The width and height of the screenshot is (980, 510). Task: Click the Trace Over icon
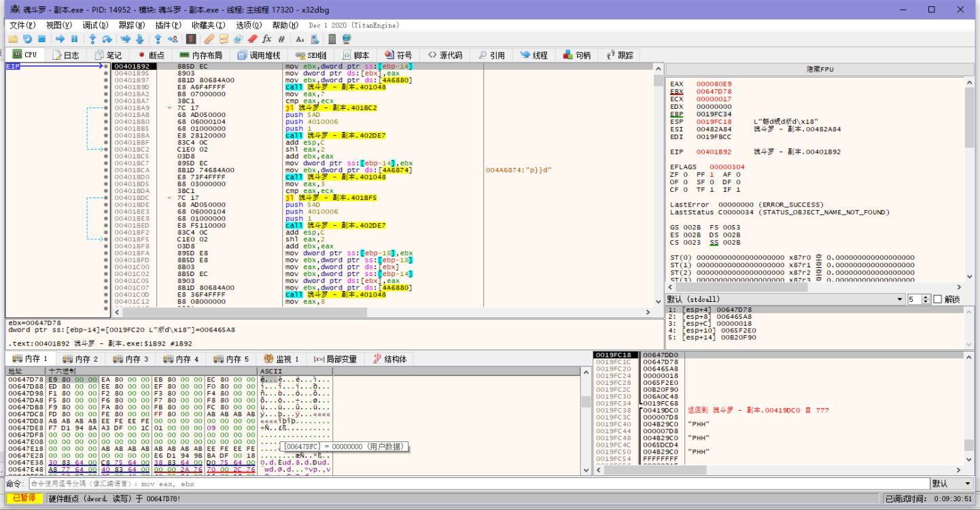point(139,39)
